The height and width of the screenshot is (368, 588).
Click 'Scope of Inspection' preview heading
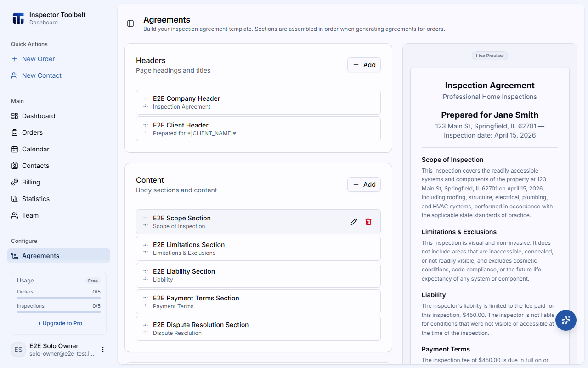click(452, 160)
